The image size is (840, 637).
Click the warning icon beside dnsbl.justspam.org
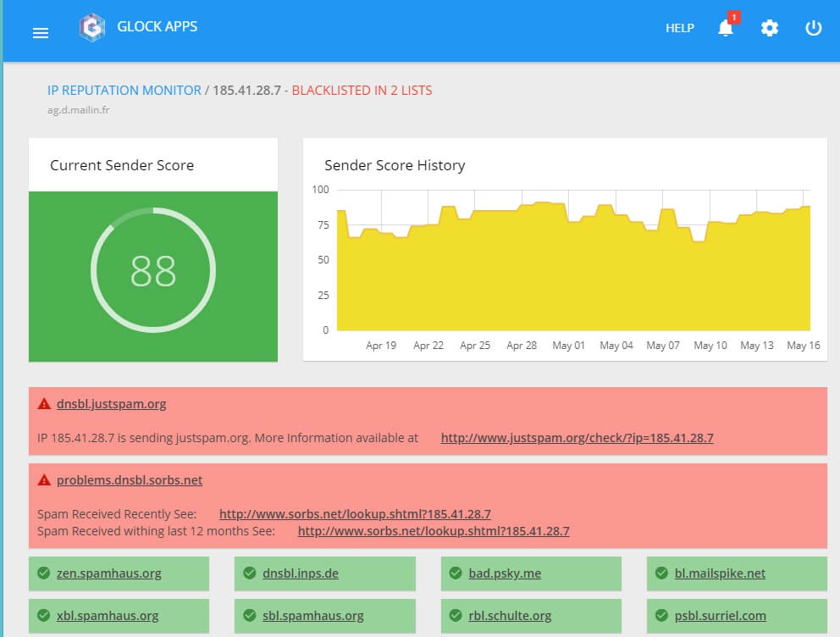point(44,404)
